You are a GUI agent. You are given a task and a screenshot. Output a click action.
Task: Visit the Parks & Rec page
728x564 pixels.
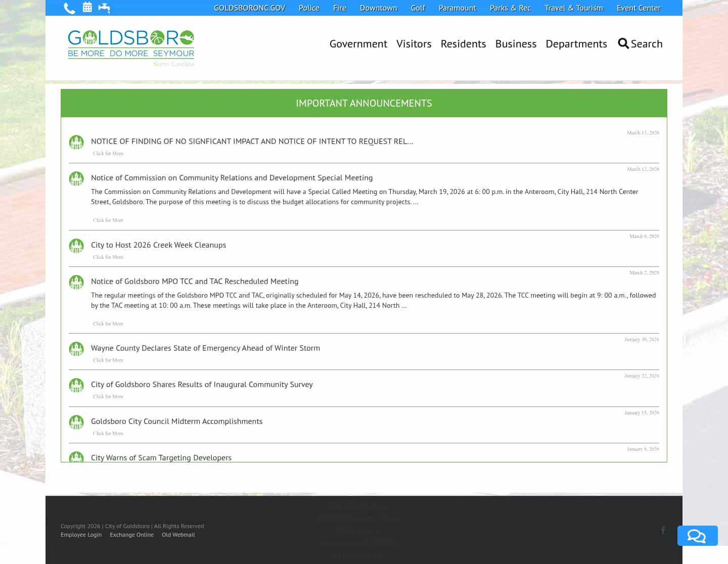[x=510, y=8]
